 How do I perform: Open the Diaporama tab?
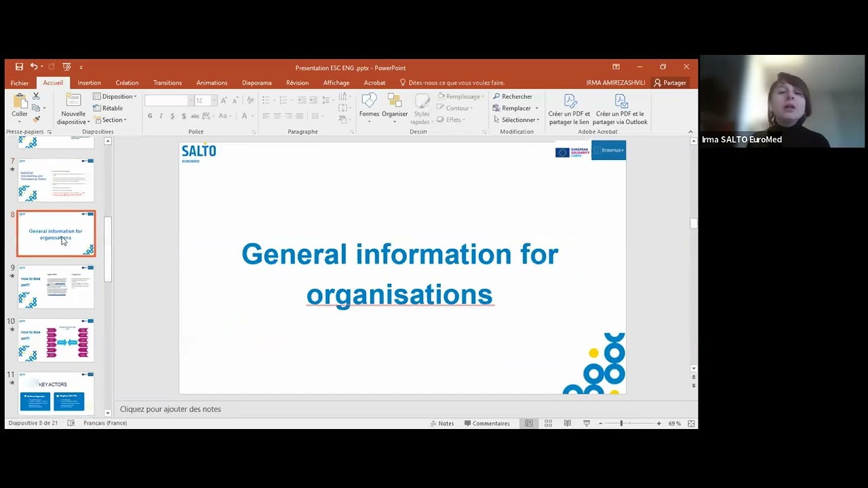click(x=256, y=83)
